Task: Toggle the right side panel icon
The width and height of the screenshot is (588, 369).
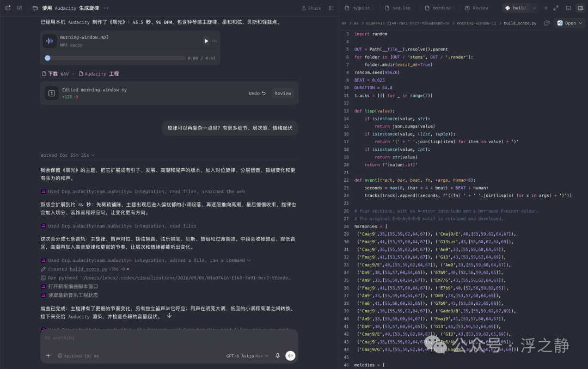Action: (580, 8)
